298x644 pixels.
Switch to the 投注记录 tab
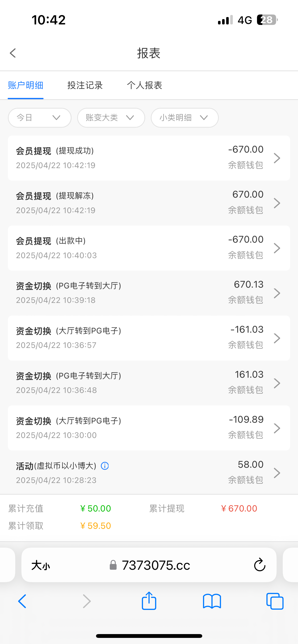pyautogui.click(x=85, y=85)
